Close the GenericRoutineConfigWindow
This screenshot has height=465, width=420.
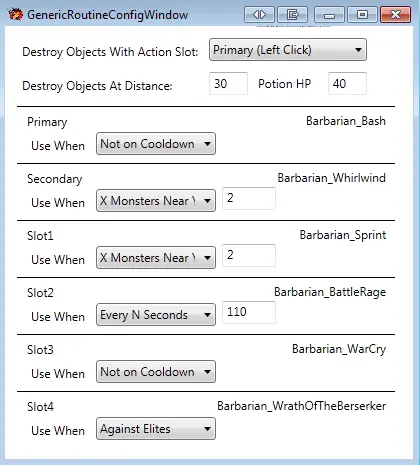pos(395,15)
